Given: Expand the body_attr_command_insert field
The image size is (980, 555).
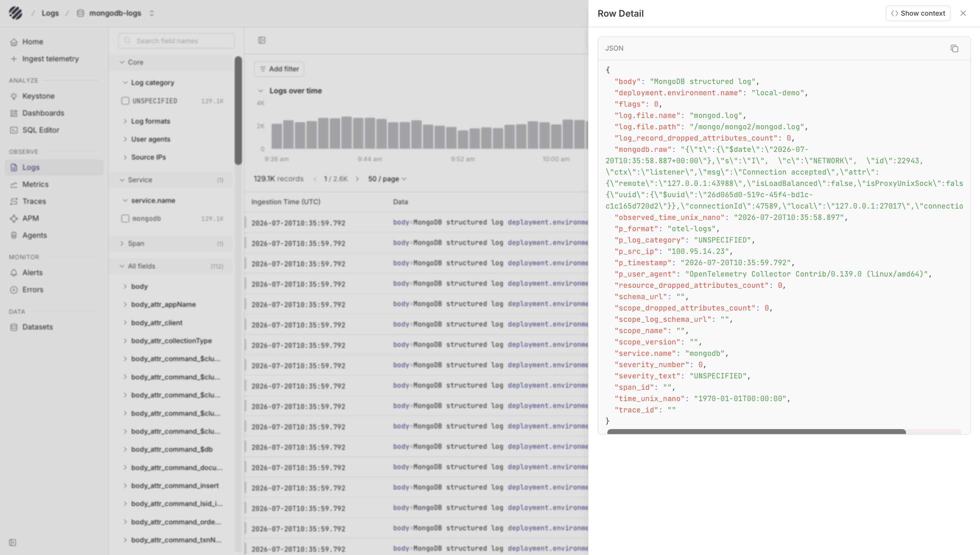Looking at the screenshot, I should pyautogui.click(x=125, y=486).
